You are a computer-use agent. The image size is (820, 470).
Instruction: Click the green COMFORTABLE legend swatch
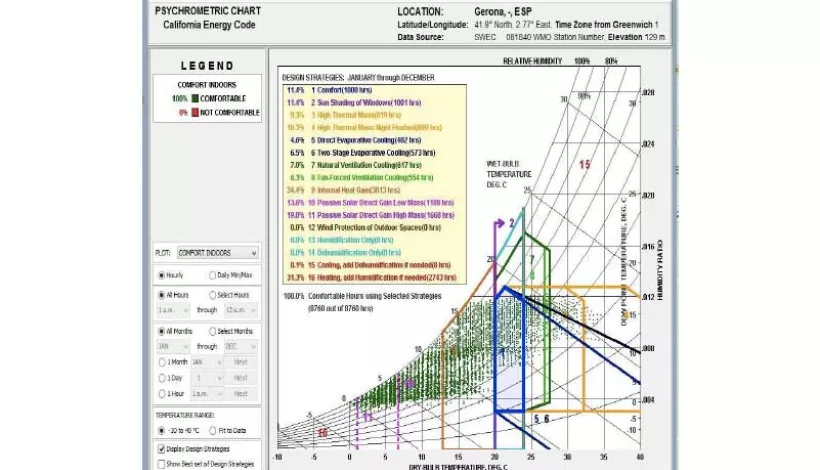point(195,98)
